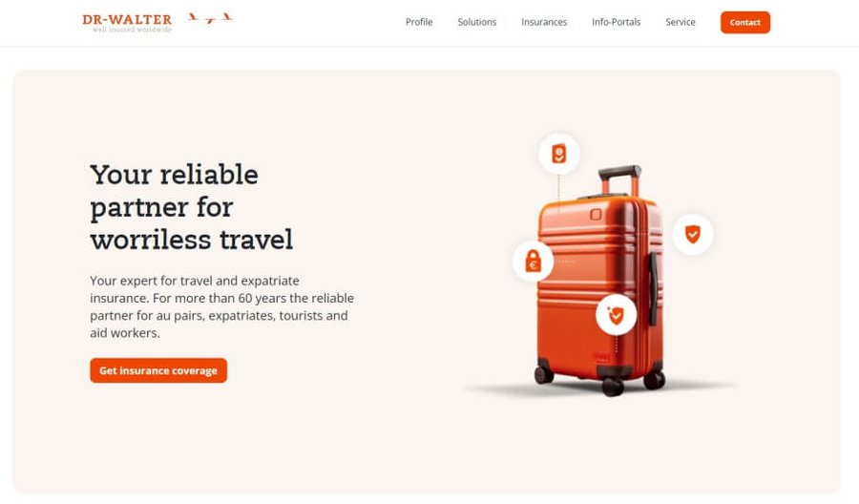Screen dimensions: 859x504
Task: Open the Profile menu
Action: (419, 22)
